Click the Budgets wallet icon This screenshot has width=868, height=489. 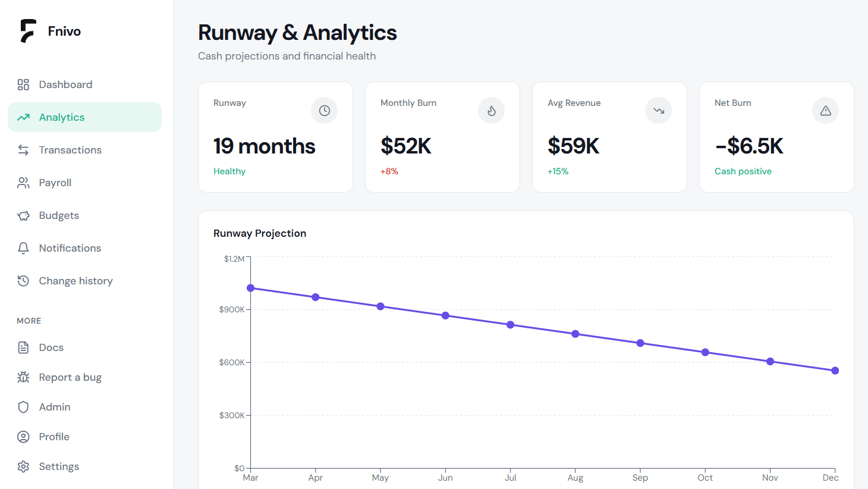pos(23,215)
